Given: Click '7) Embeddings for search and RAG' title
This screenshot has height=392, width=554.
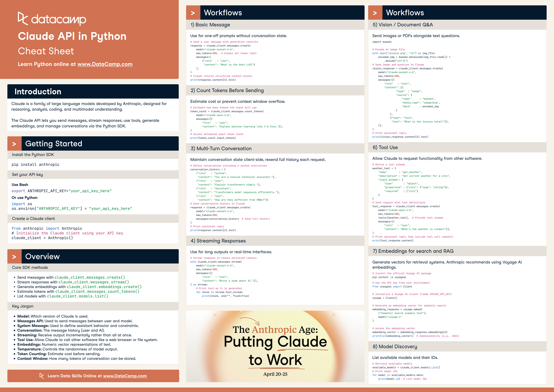Looking at the screenshot, I should (413, 251).
